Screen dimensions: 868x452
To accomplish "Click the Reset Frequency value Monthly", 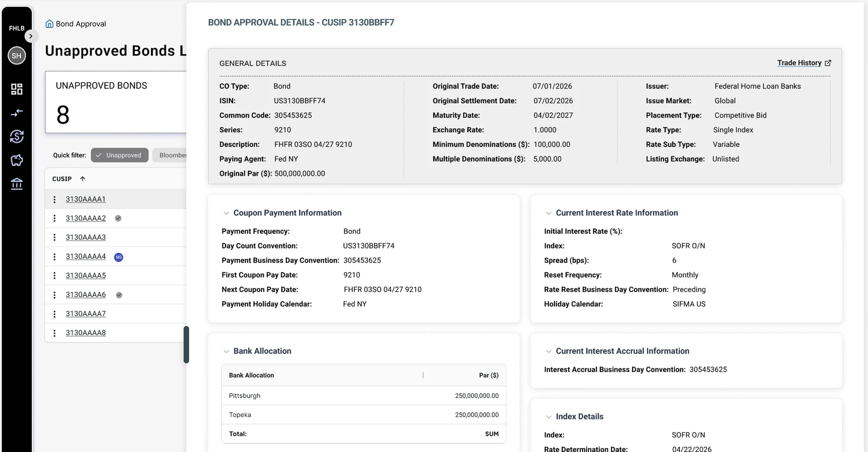I will coord(685,275).
